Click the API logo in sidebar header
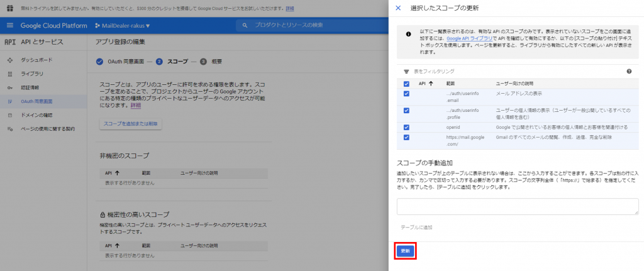644x271 pixels. tap(10, 41)
